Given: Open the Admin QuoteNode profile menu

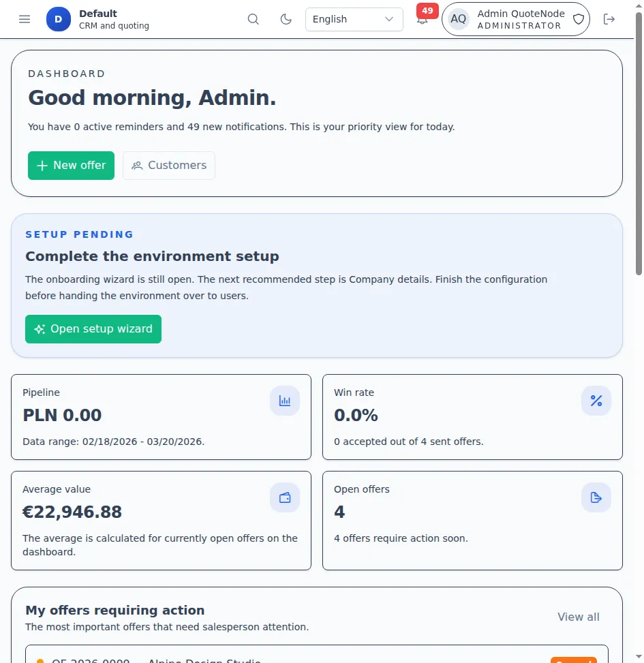Looking at the screenshot, I should coord(516,19).
